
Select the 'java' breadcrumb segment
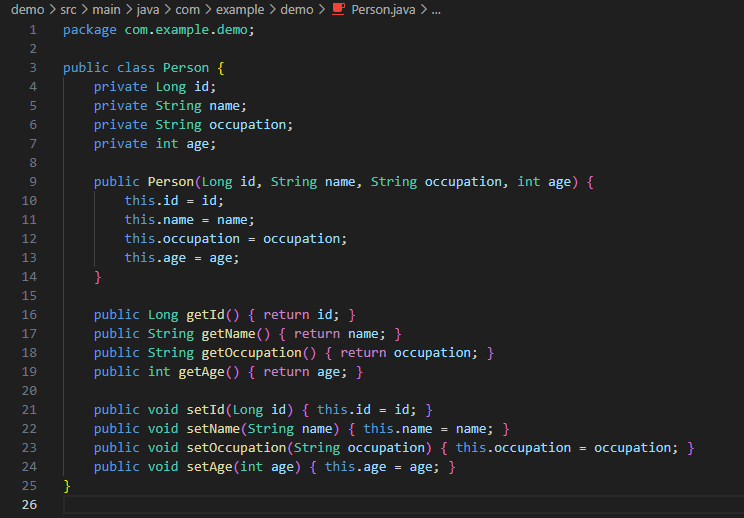148,9
